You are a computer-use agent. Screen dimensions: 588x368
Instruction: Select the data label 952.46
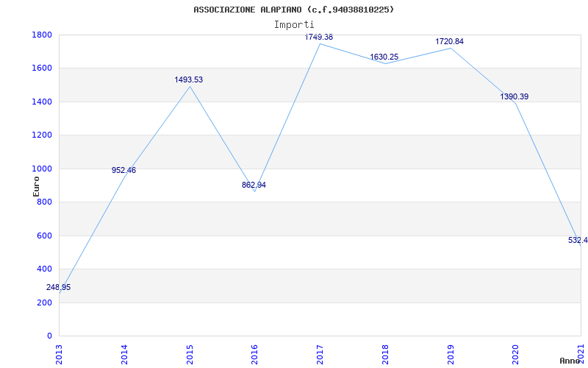123,170
